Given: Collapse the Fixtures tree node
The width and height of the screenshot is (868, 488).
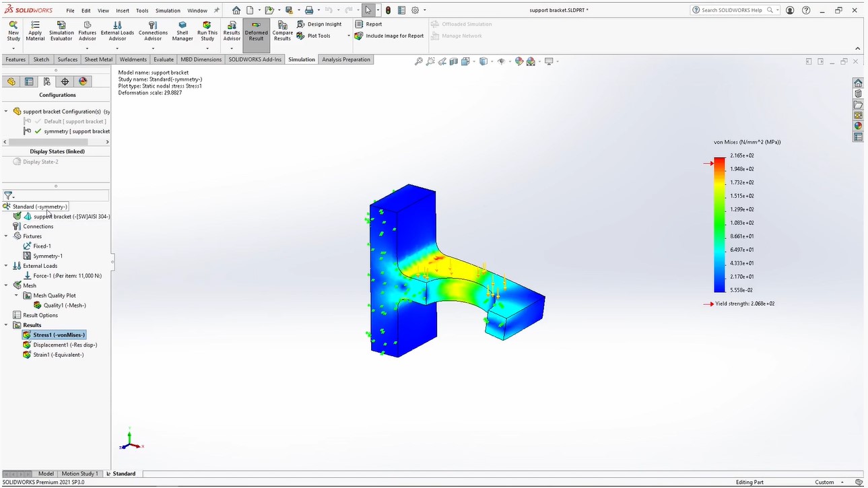Looking at the screenshot, I should [6, 236].
